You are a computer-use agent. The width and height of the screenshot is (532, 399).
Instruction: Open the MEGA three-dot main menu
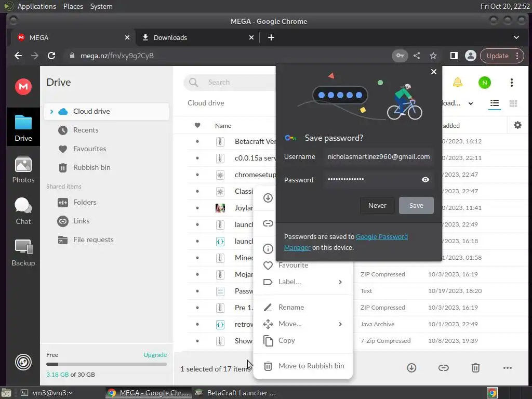point(512,83)
